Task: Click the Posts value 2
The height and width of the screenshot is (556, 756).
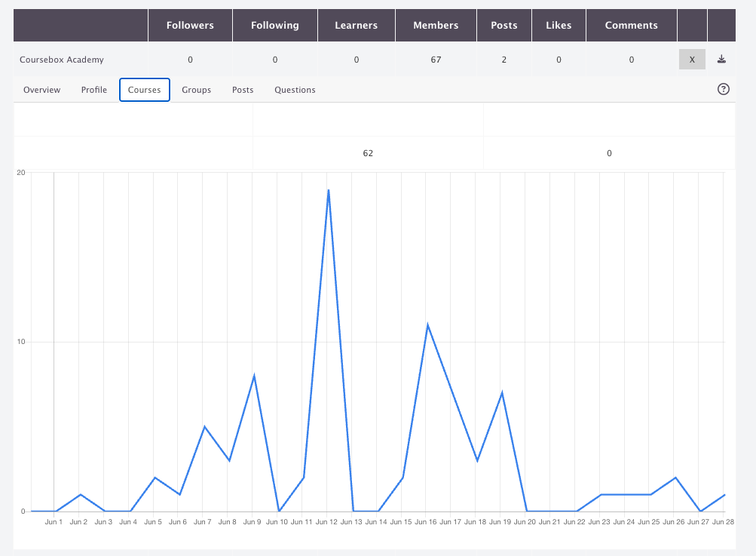Action: point(503,60)
